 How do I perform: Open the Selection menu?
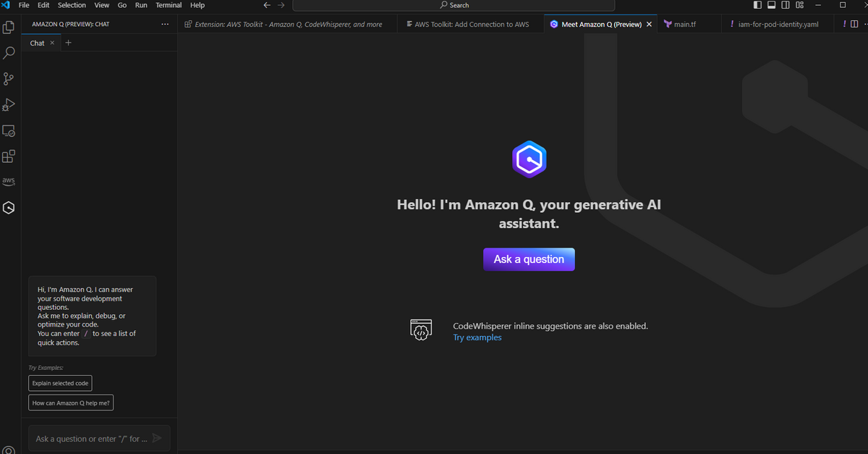click(72, 5)
